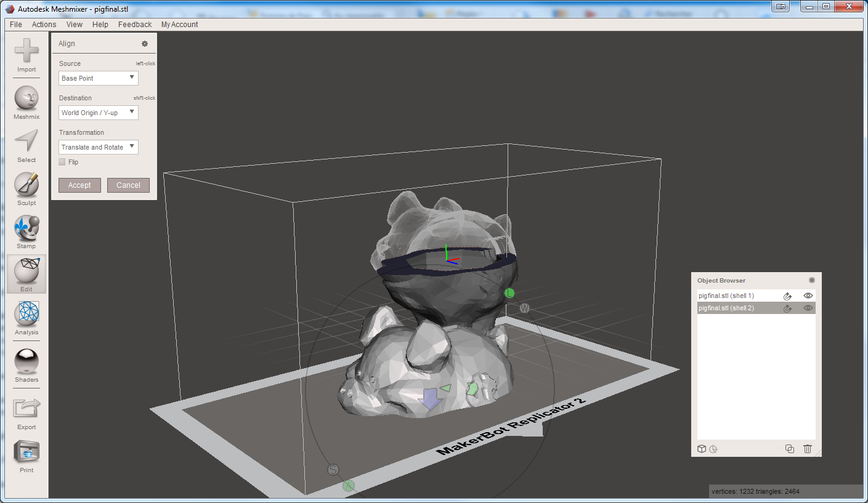The height and width of the screenshot is (503, 868).
Task: Delete selected object with trash icon
Action: click(808, 449)
